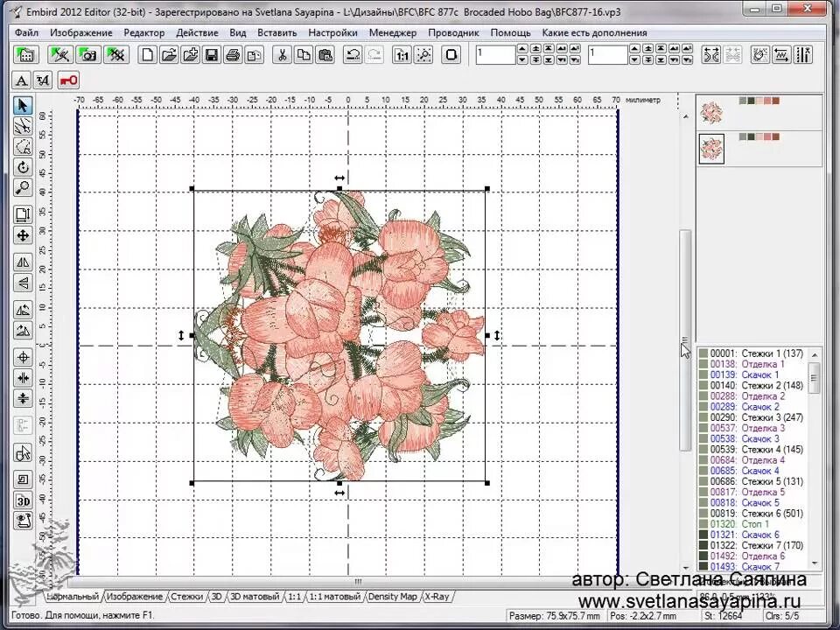This screenshot has height=630, width=840.
Task: Click the new document icon
Action: coord(147,54)
